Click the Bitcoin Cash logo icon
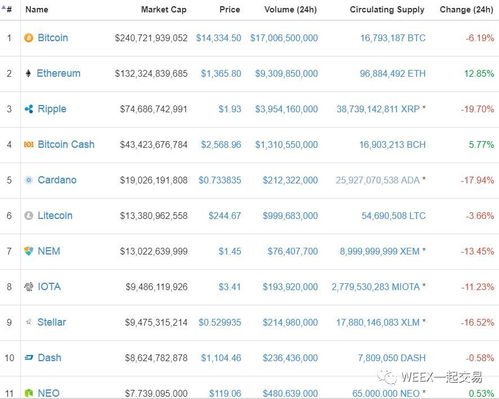This screenshot has height=399, width=499. coord(29,144)
